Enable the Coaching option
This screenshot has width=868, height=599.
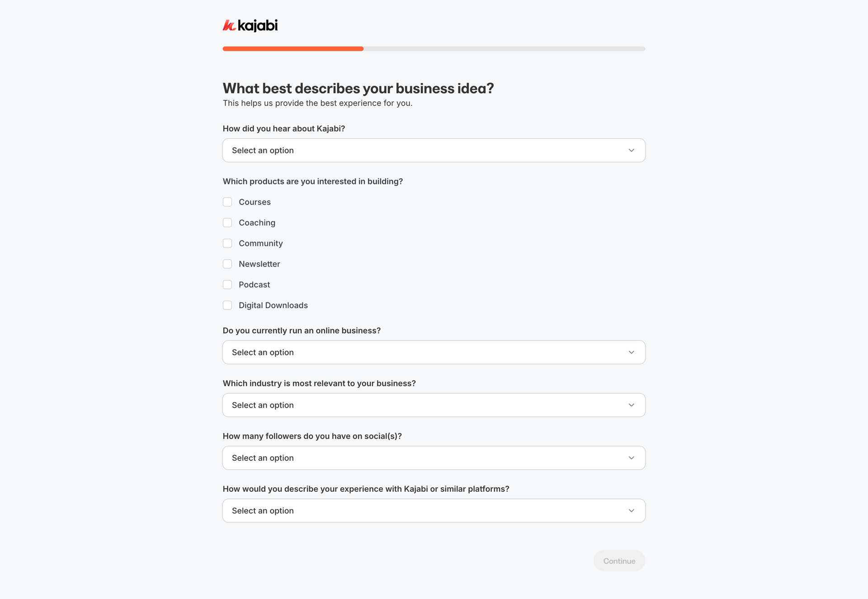[x=227, y=222]
